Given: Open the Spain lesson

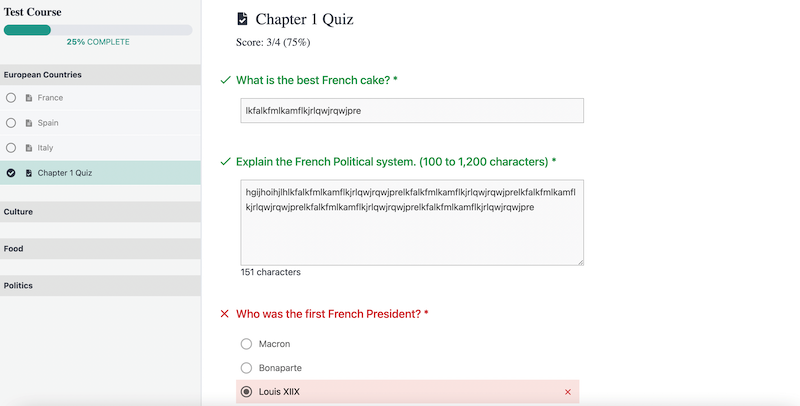Looking at the screenshot, I should 100,123.
